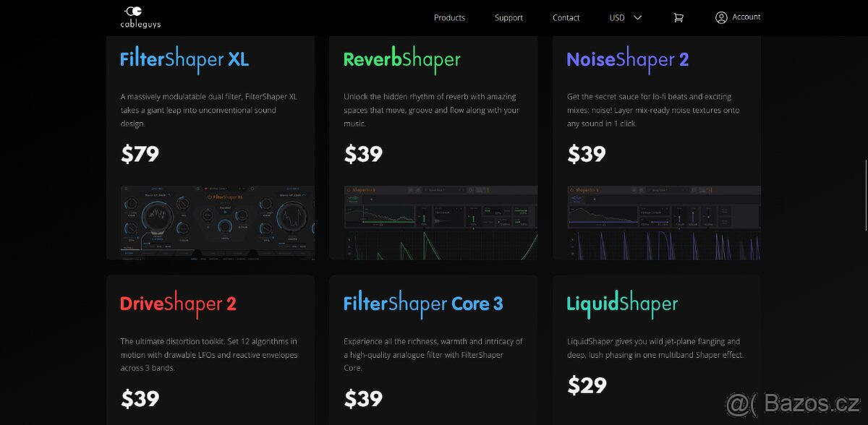Screen dimensions: 868x425
Task: Click the ReverbShaper description text
Action: click(432, 110)
